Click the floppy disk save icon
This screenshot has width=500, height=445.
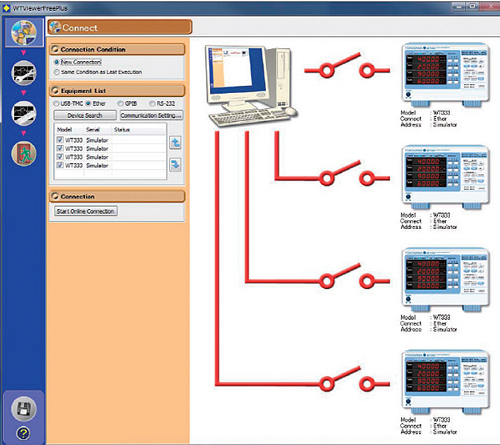[23, 409]
